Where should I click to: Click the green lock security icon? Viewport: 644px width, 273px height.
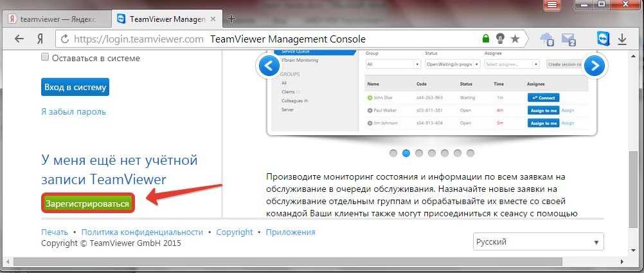click(x=486, y=39)
